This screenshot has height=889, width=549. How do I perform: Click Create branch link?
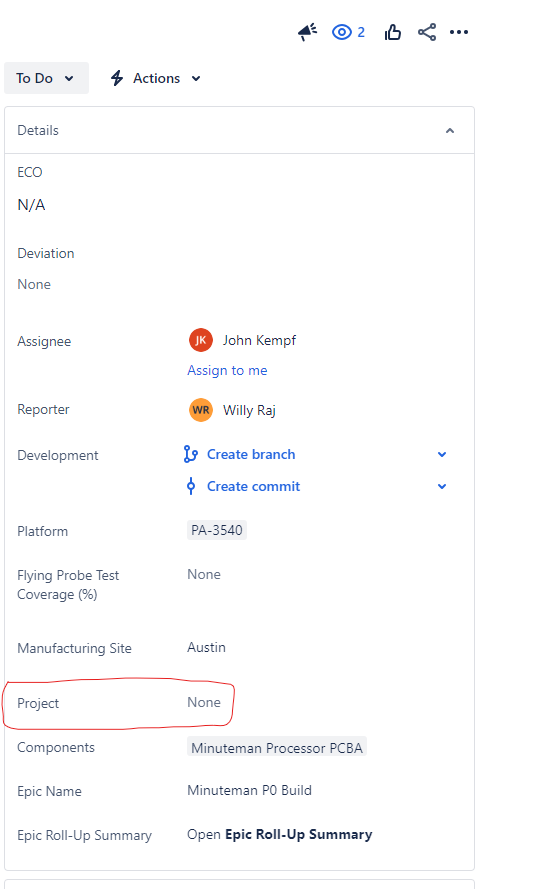pos(251,455)
